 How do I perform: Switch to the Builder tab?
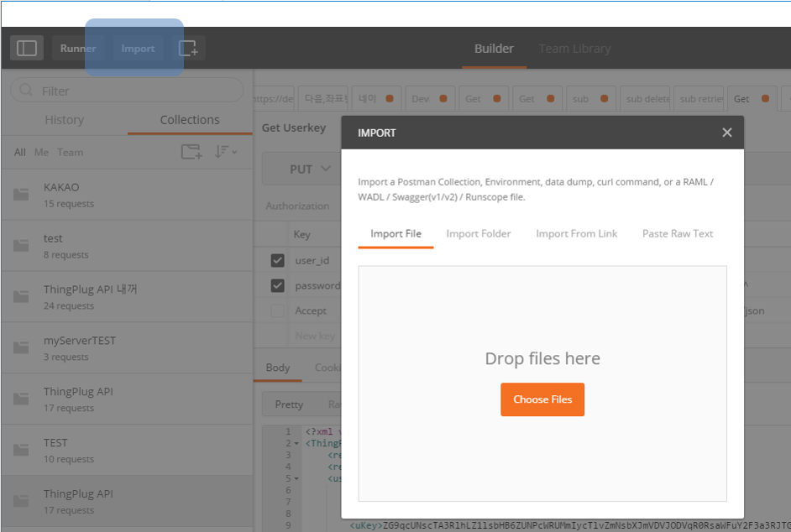[494, 49]
